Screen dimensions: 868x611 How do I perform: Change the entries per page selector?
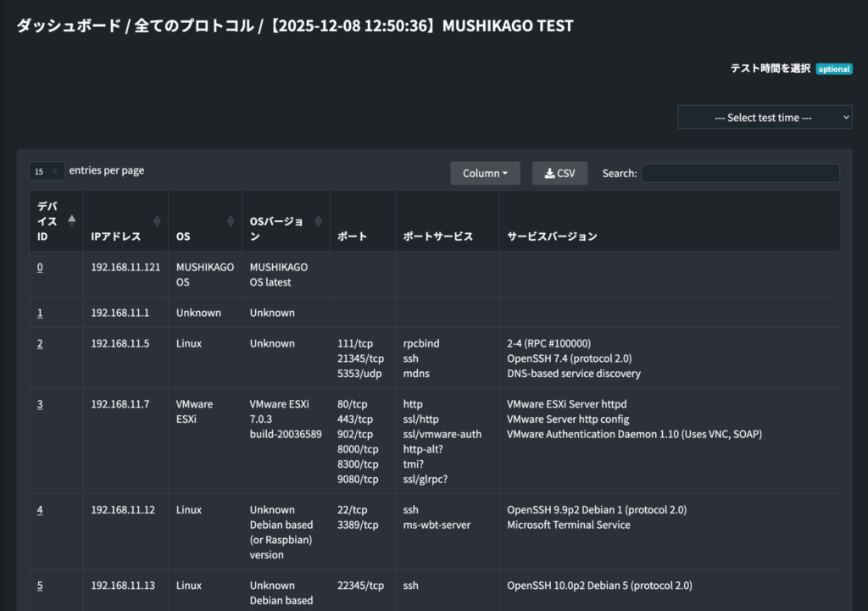47,171
